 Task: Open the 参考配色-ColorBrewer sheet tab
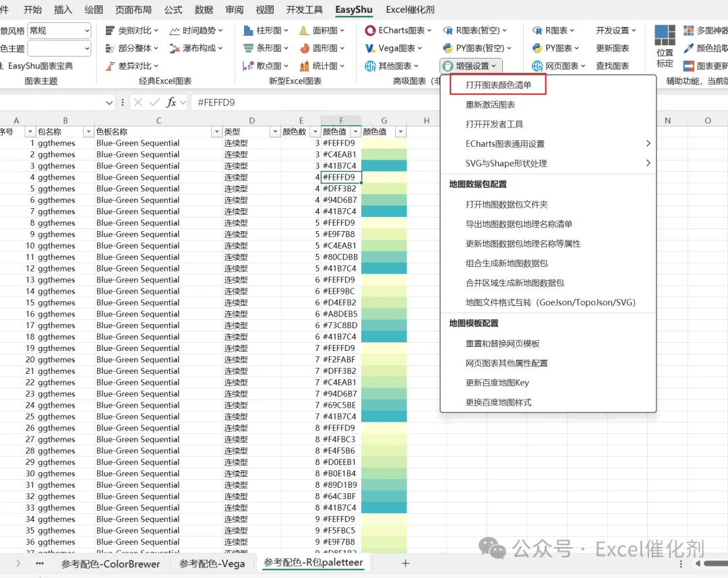[111, 564]
